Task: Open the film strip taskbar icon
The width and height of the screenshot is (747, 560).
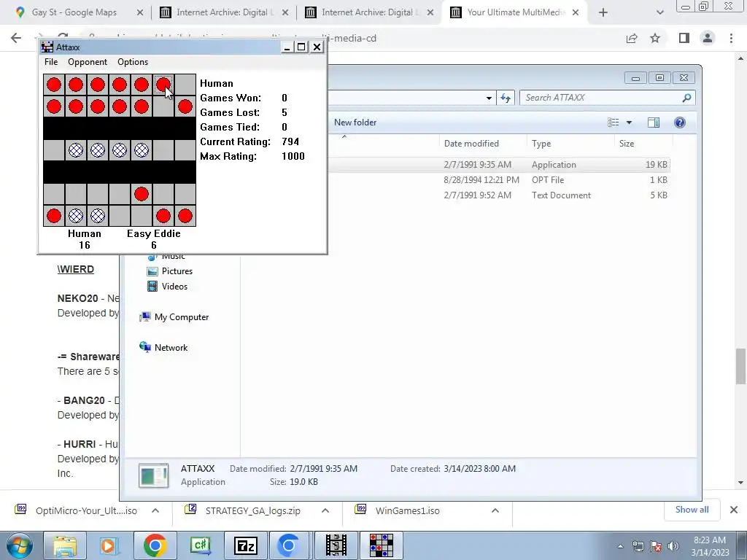Action: [x=336, y=545]
